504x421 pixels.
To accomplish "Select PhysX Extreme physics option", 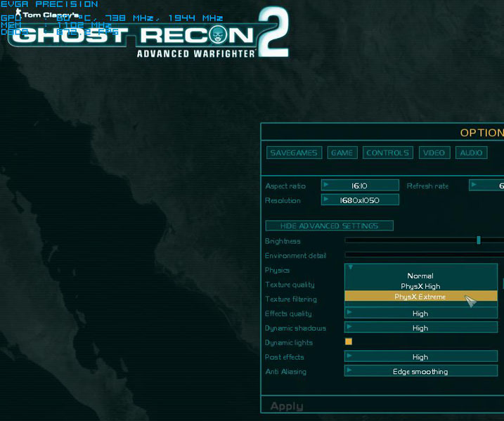I will (421, 297).
